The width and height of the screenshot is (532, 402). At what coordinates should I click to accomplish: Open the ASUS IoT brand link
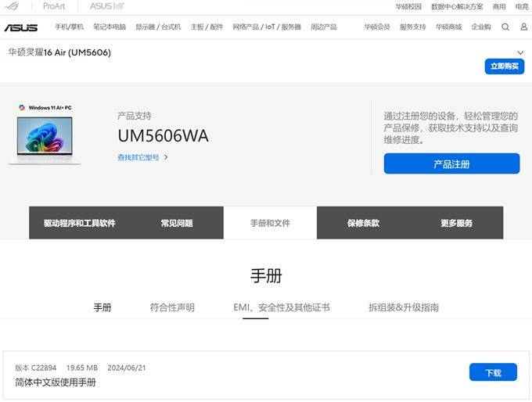pos(107,6)
